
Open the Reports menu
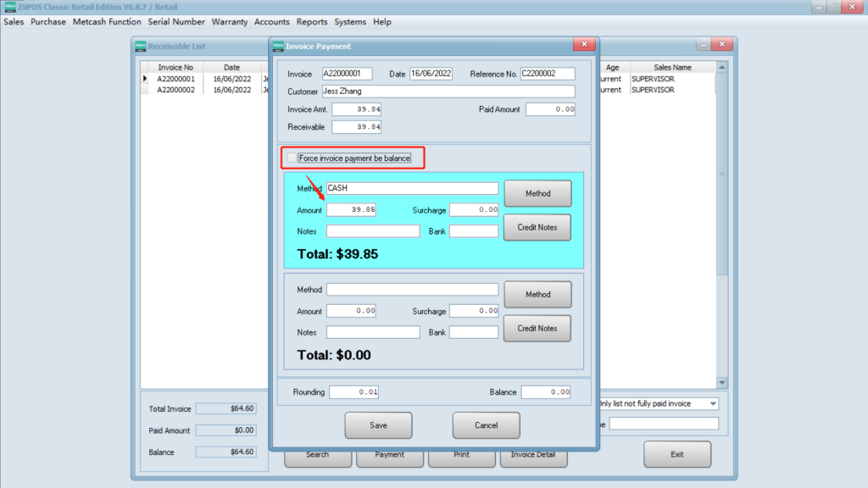point(312,22)
